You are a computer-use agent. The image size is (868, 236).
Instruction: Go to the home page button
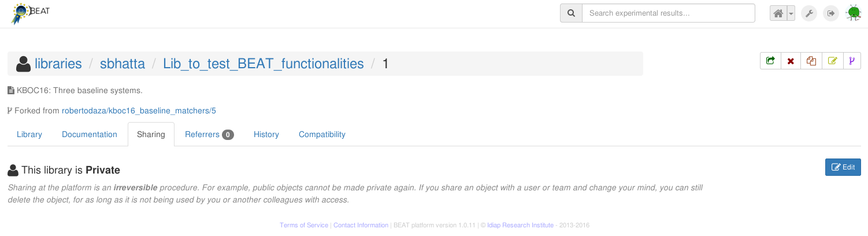point(778,13)
